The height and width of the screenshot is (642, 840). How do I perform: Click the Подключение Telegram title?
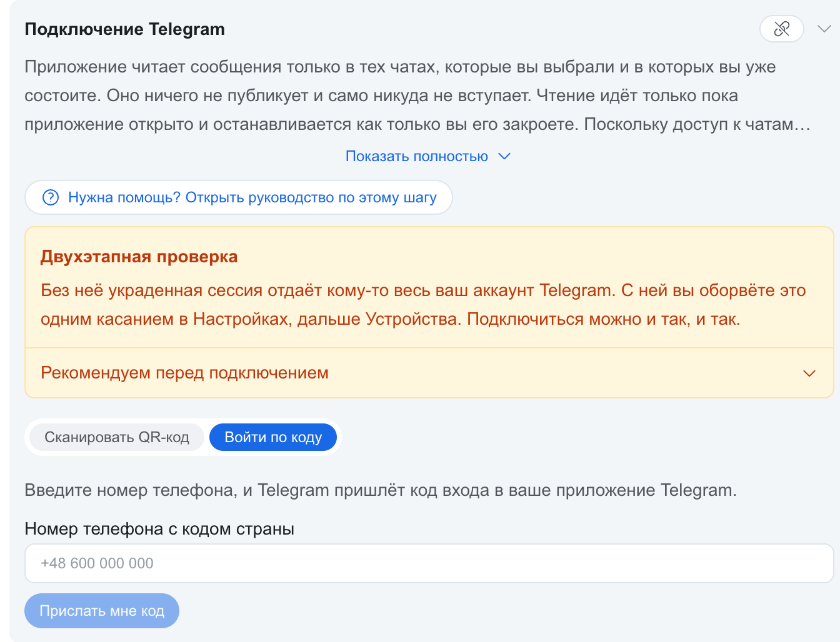[124, 29]
